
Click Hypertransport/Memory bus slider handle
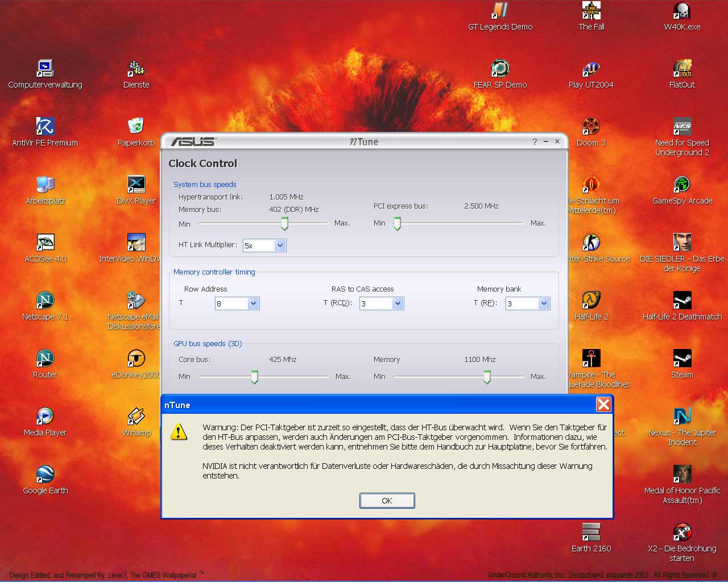pos(284,224)
